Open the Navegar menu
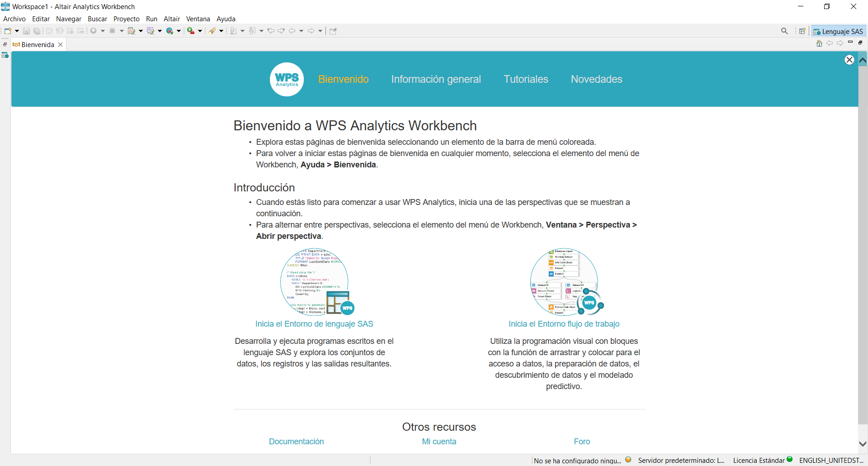The image size is (868, 466). [69, 19]
